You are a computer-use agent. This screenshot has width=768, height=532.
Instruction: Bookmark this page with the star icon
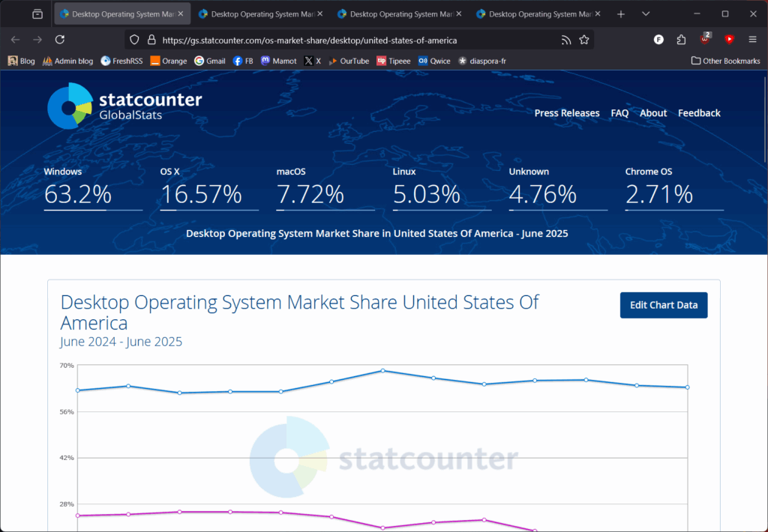click(583, 40)
